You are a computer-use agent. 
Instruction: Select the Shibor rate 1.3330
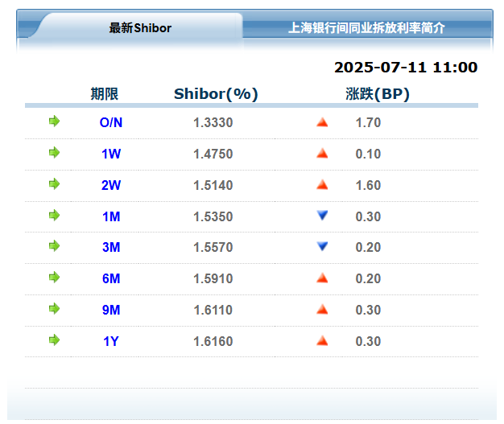(213, 123)
